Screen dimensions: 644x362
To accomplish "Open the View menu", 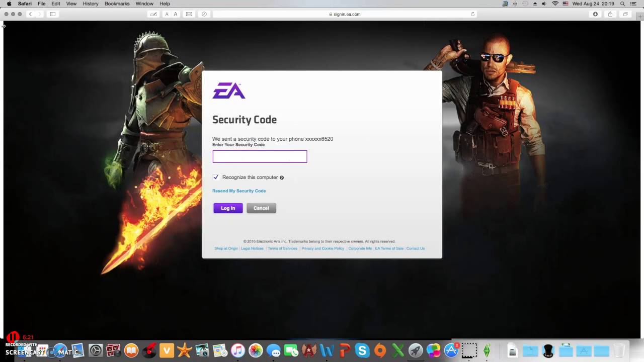I will tap(71, 4).
